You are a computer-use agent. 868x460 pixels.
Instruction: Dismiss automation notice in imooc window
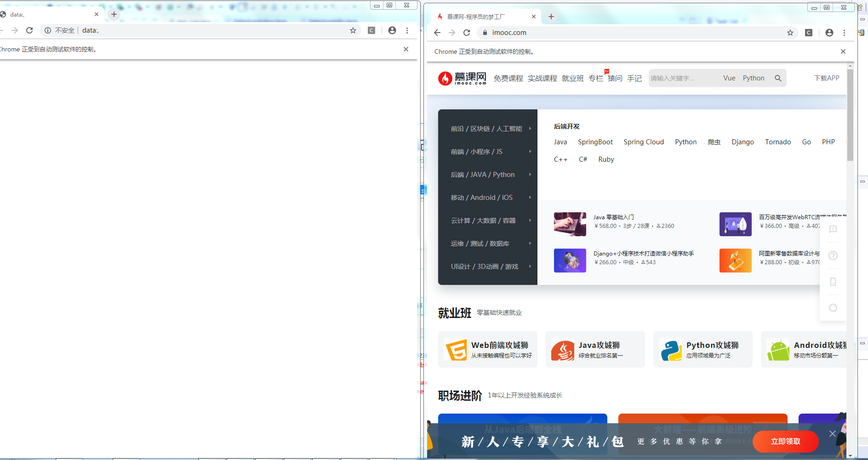843,51
